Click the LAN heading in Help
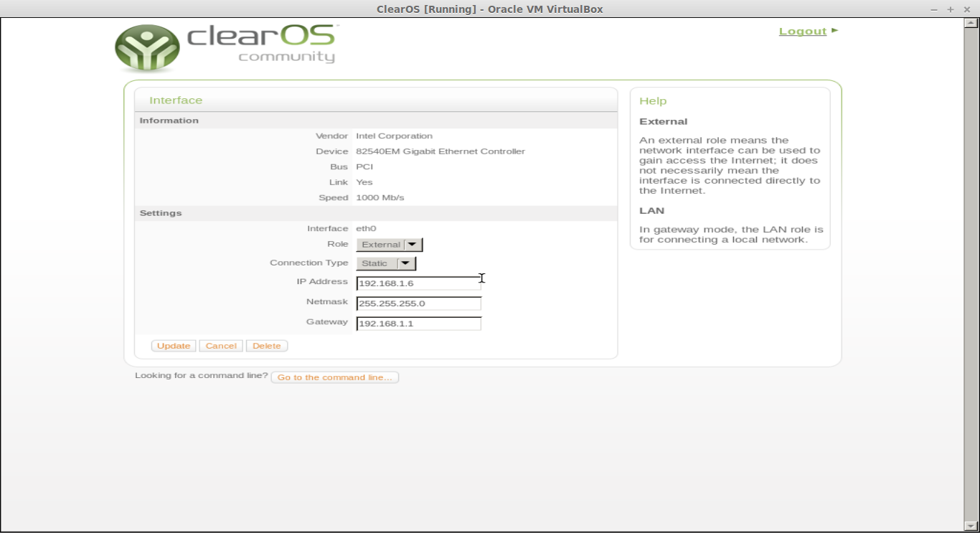Viewport: 980px width, 533px height. (x=652, y=210)
